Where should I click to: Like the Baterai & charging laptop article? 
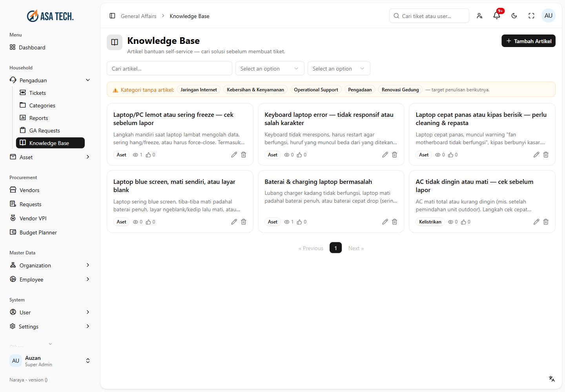click(x=299, y=222)
